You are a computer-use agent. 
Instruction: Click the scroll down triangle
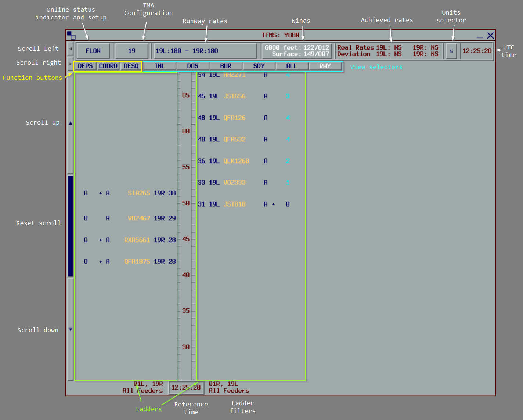pos(71,330)
